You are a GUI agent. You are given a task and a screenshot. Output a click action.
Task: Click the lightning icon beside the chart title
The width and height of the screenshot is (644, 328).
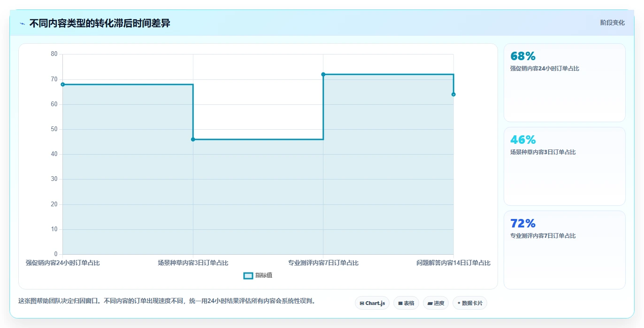(23, 23)
